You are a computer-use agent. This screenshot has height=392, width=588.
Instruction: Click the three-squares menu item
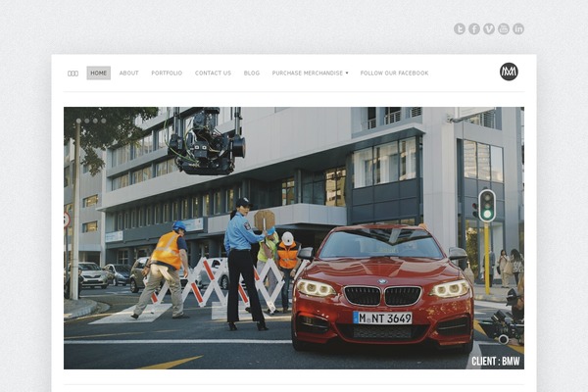(x=73, y=73)
